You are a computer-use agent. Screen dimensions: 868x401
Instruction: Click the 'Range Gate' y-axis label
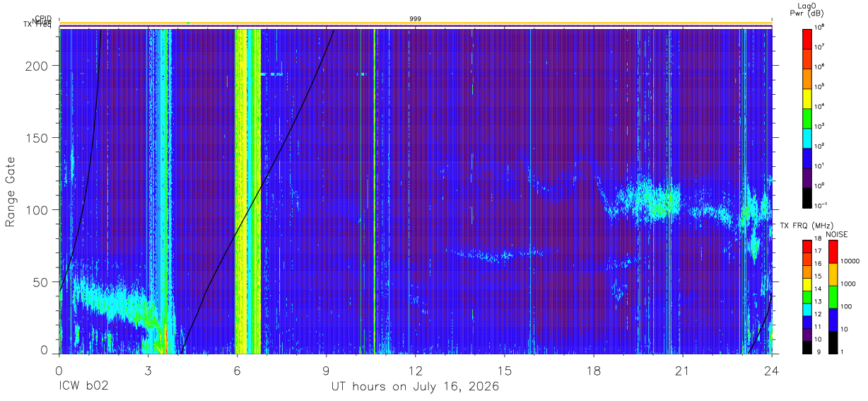click(x=11, y=192)
